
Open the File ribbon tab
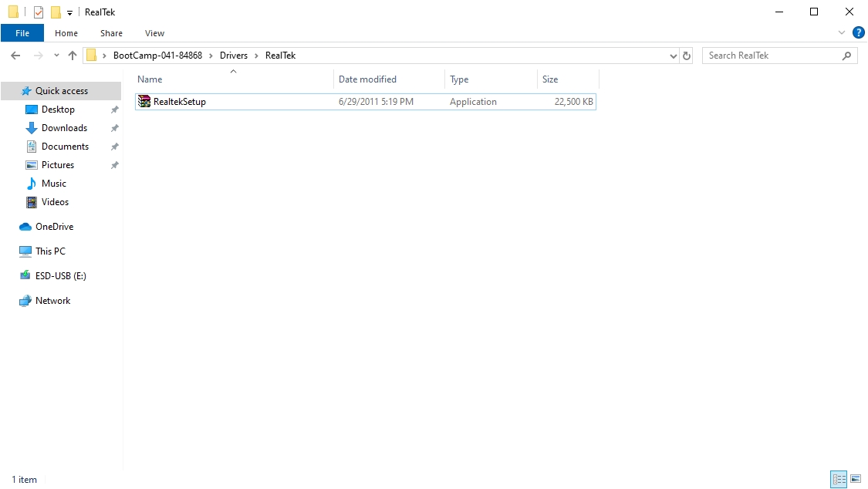(22, 33)
